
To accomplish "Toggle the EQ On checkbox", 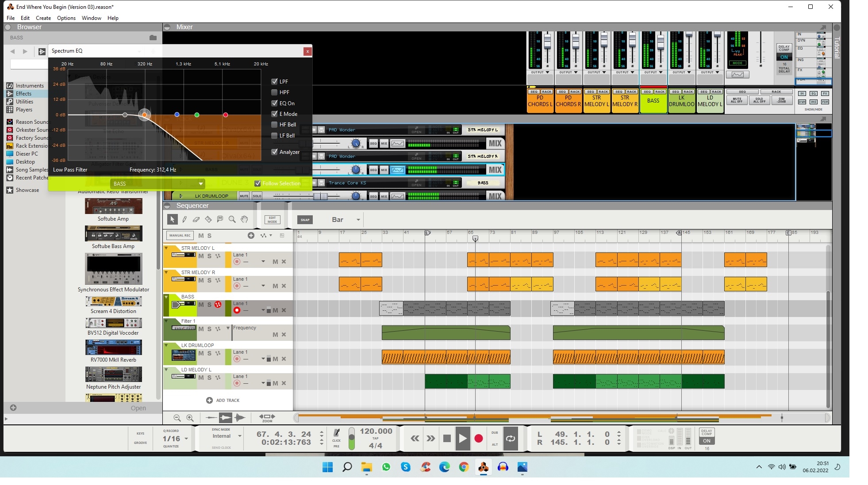I will pyautogui.click(x=274, y=103).
